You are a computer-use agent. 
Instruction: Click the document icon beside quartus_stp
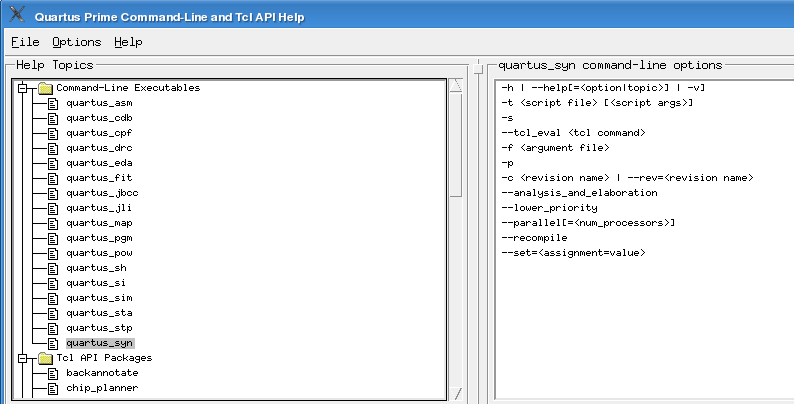[x=53, y=328]
